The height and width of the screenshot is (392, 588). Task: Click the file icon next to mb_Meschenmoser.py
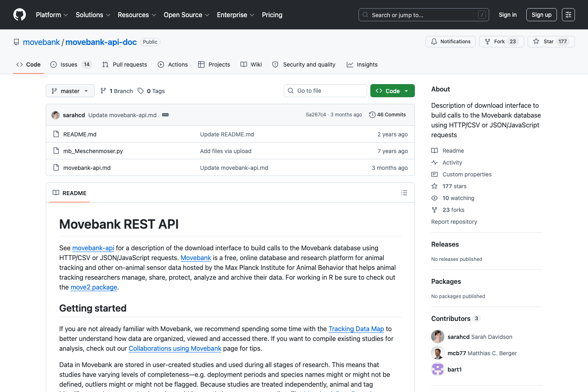tap(56, 151)
